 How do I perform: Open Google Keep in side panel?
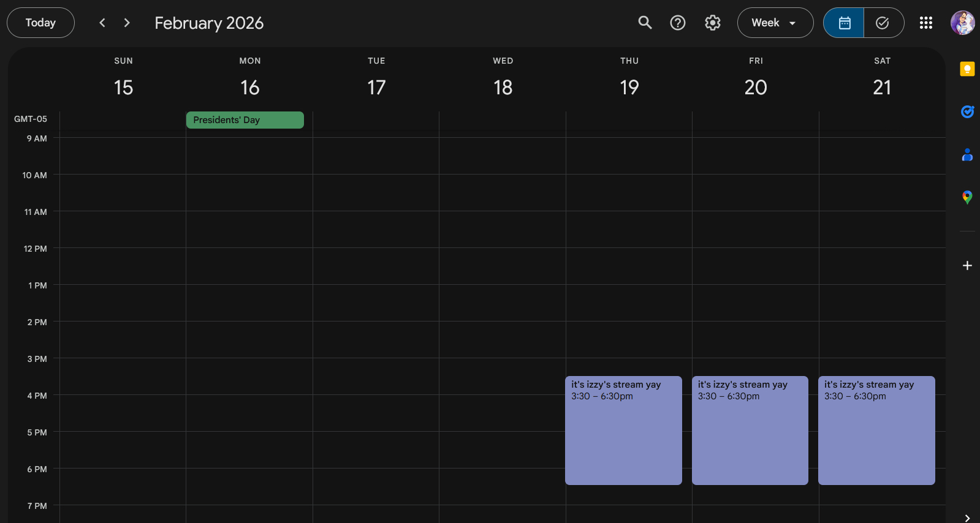click(x=967, y=69)
